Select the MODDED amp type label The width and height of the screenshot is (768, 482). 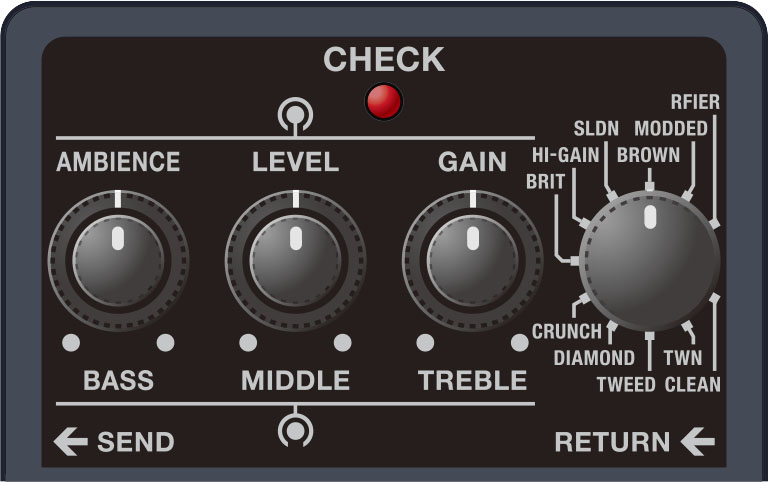tap(671, 129)
